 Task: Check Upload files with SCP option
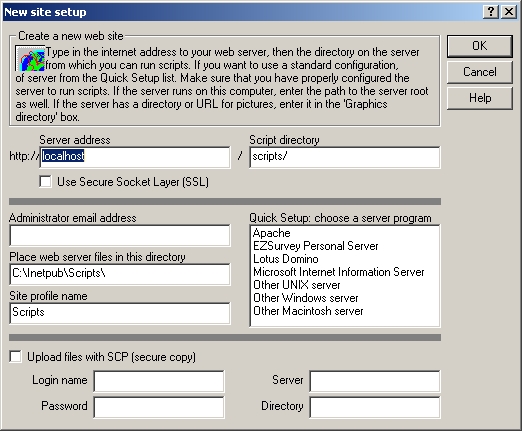pyautogui.click(x=15, y=357)
